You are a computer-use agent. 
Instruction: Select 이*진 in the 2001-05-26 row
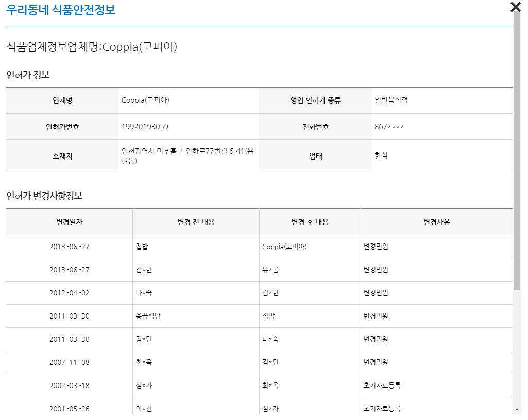pyautogui.click(x=144, y=409)
